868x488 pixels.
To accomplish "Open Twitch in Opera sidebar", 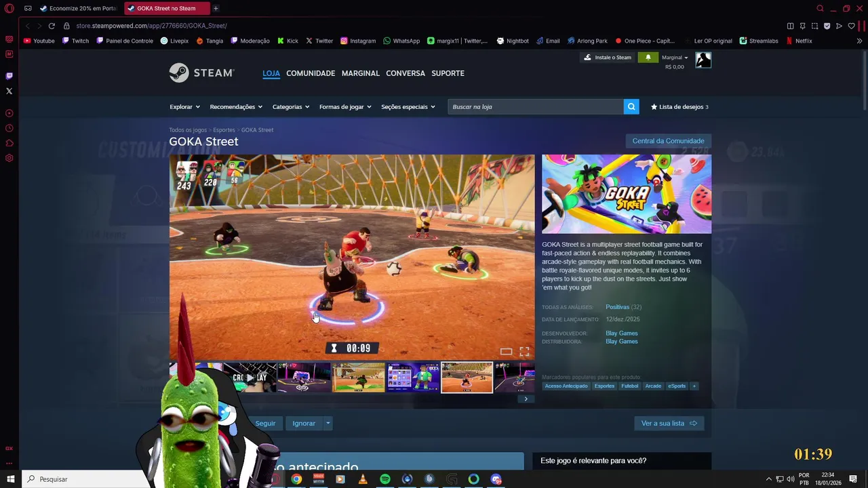I will tap(9, 76).
